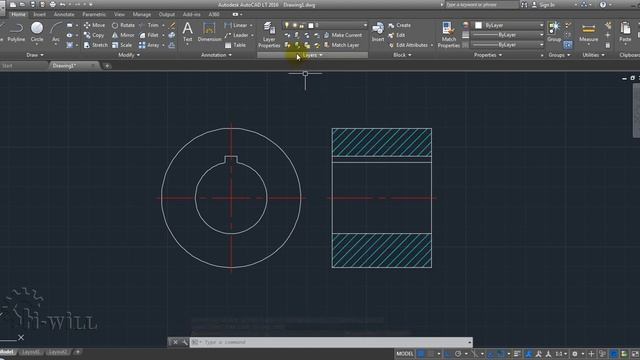Screen dimensions: 640x360
Task: Switch to the View ribbon tab
Action: pyautogui.click(x=119, y=14)
